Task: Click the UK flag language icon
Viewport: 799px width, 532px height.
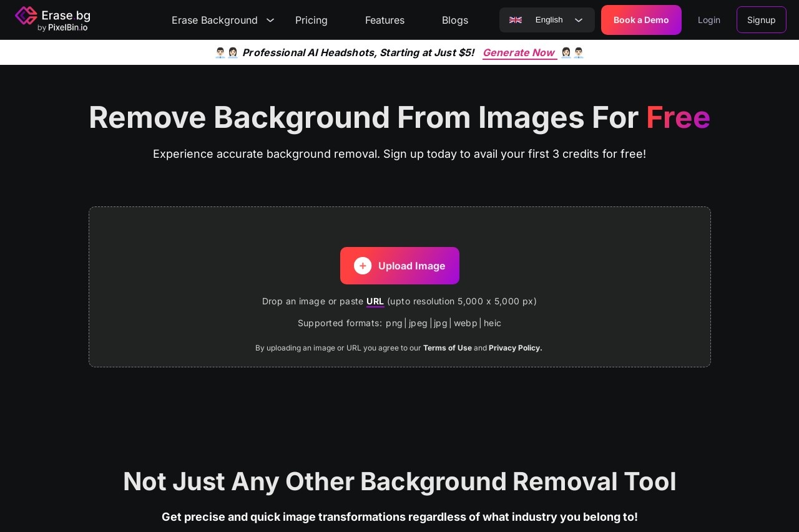Action: 516,20
